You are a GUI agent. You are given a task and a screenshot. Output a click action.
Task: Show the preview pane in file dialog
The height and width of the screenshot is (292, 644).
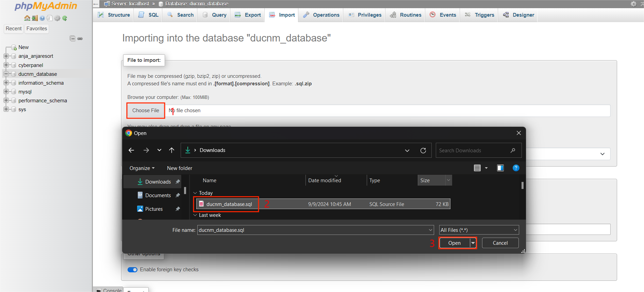click(500, 168)
